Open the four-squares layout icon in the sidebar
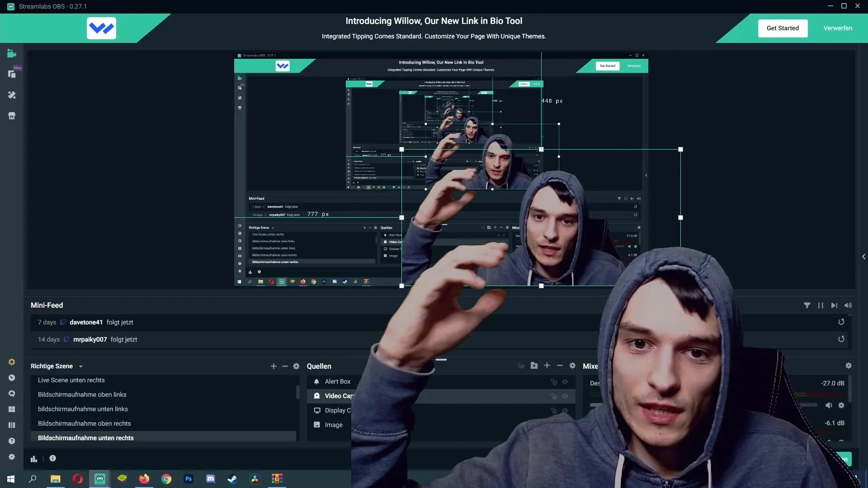868x488 pixels. tap(12, 409)
